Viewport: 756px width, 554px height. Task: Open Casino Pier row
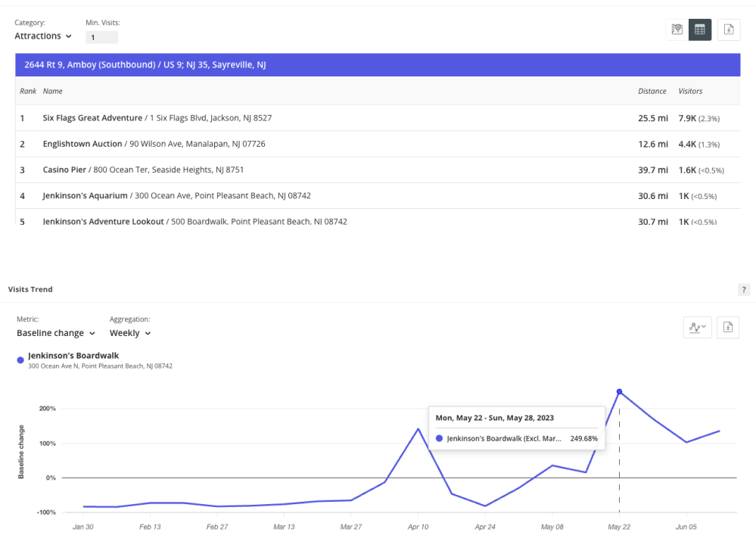point(378,170)
